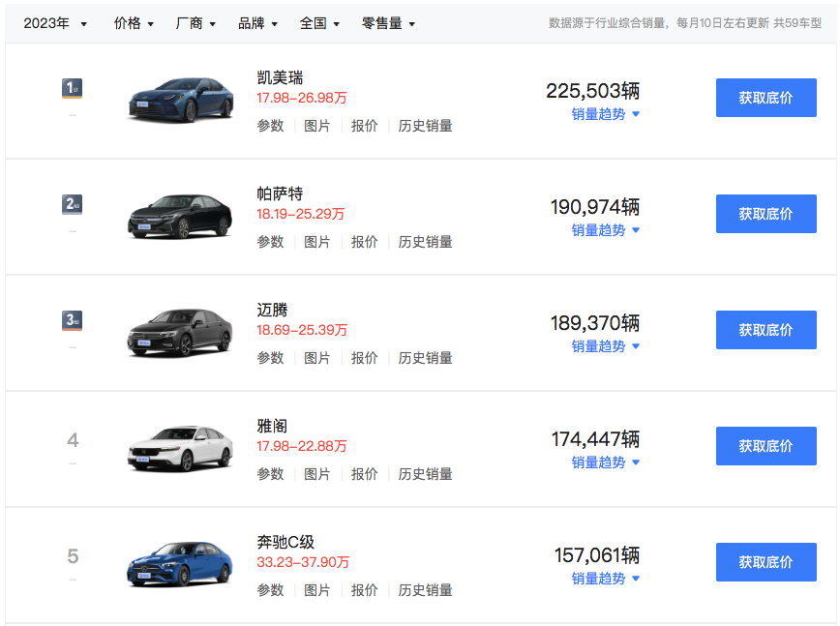
Task: Click 获取底价 button for 迈腾
Action: 765,330
